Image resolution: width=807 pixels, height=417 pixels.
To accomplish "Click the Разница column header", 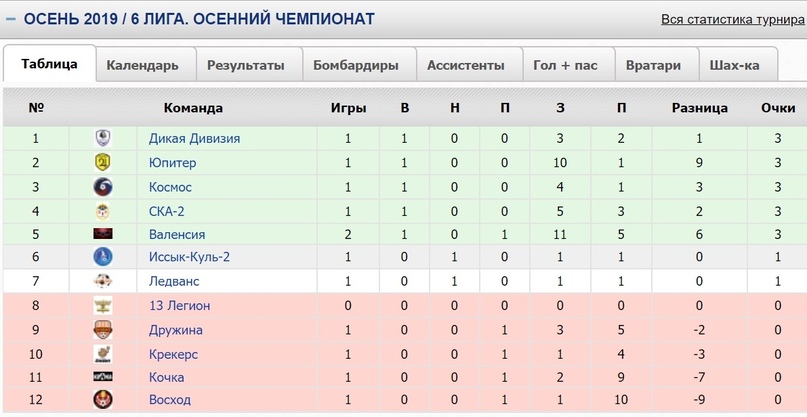I will (699, 108).
